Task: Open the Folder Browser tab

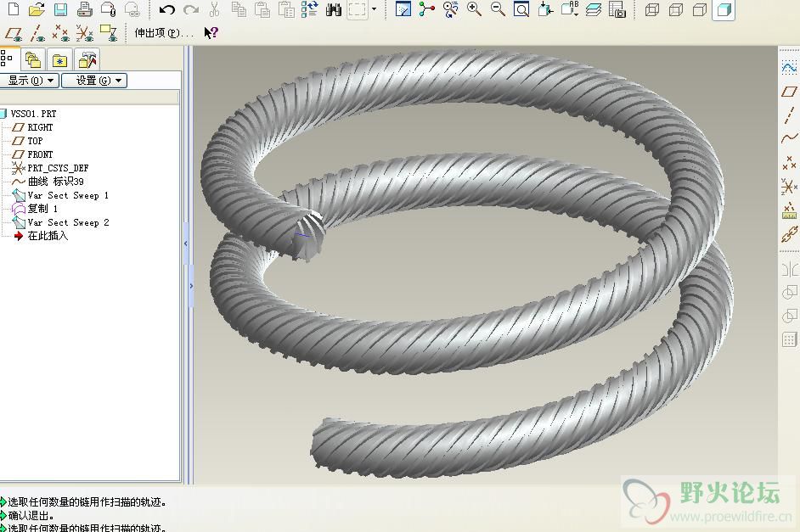Action: coord(33,60)
